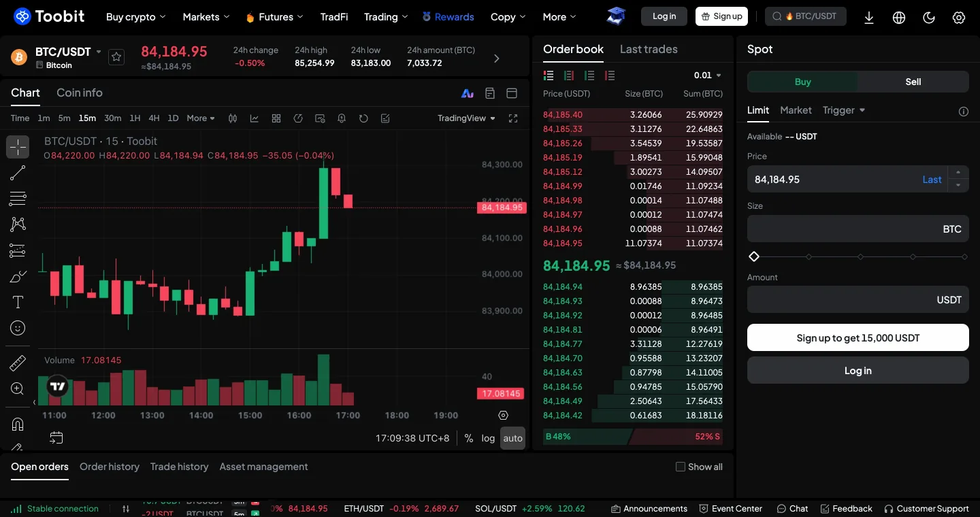
Task: Select the crosshair cursor tool
Action: pyautogui.click(x=18, y=147)
